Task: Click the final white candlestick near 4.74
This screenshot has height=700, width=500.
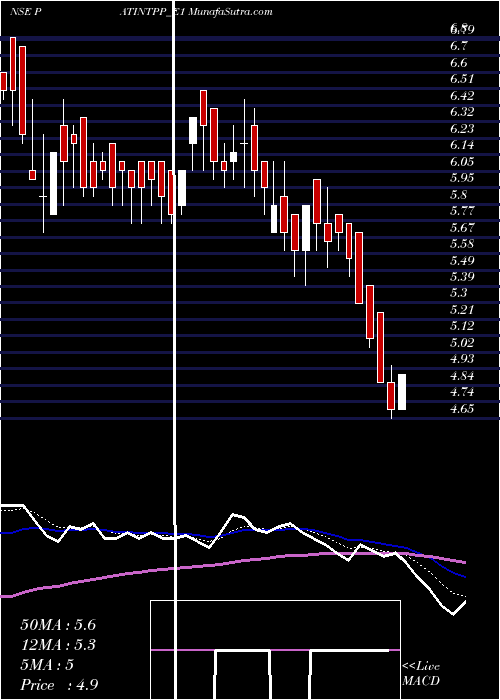Action: [402, 392]
